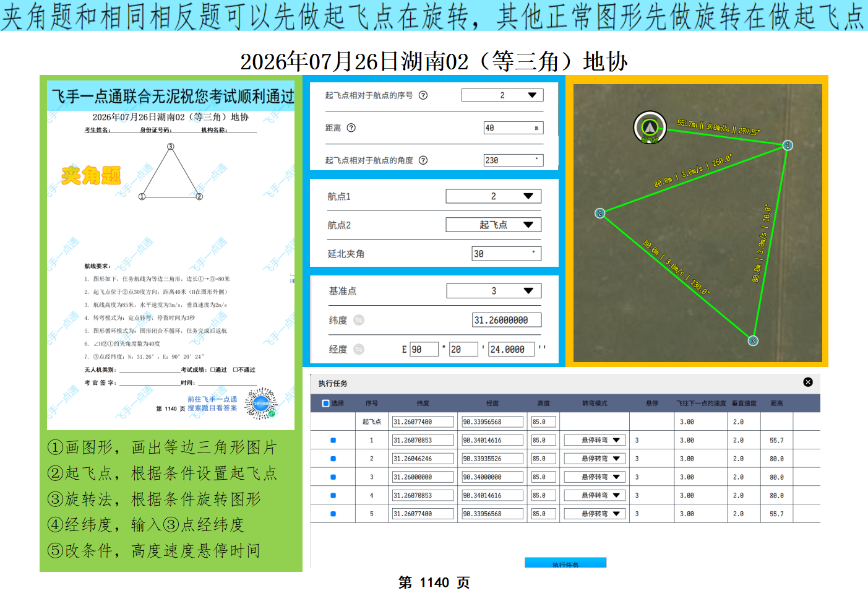Open 悬停转弯 dropdown in row 2
The width and height of the screenshot is (868, 614).
pyautogui.click(x=595, y=459)
